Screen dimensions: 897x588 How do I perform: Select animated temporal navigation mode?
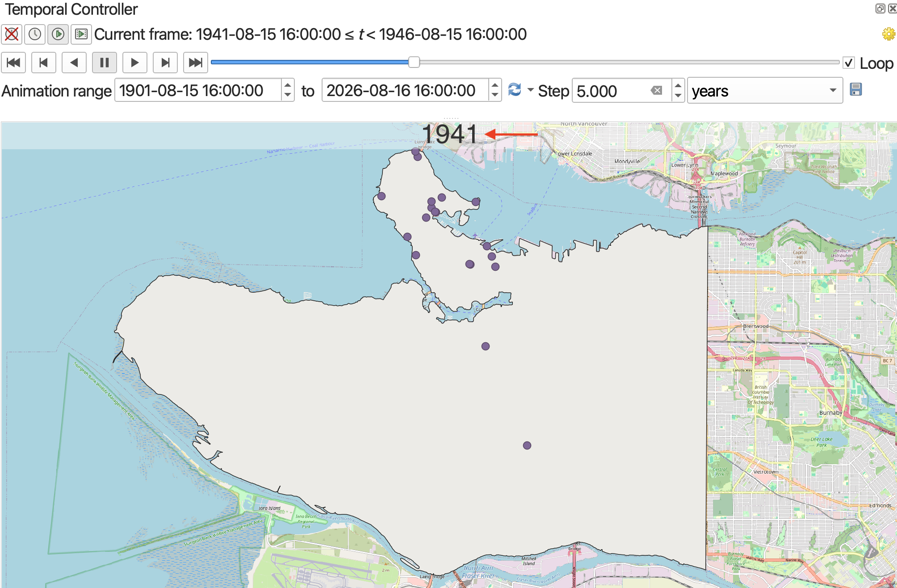point(58,34)
